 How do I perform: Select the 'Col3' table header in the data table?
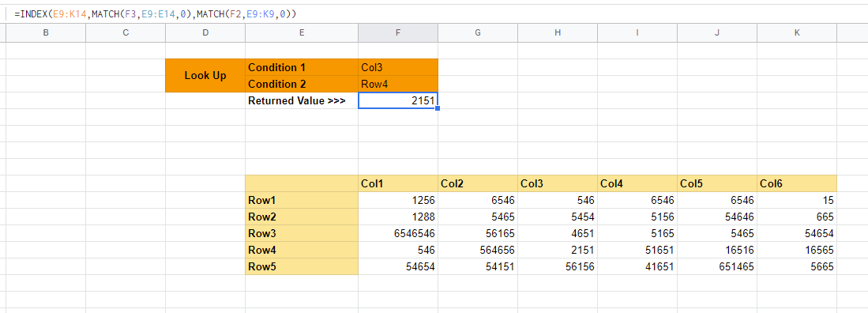coord(558,183)
